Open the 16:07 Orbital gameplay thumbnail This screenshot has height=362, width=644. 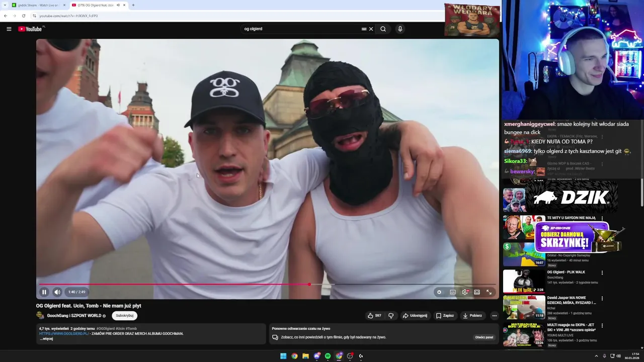coord(524,254)
